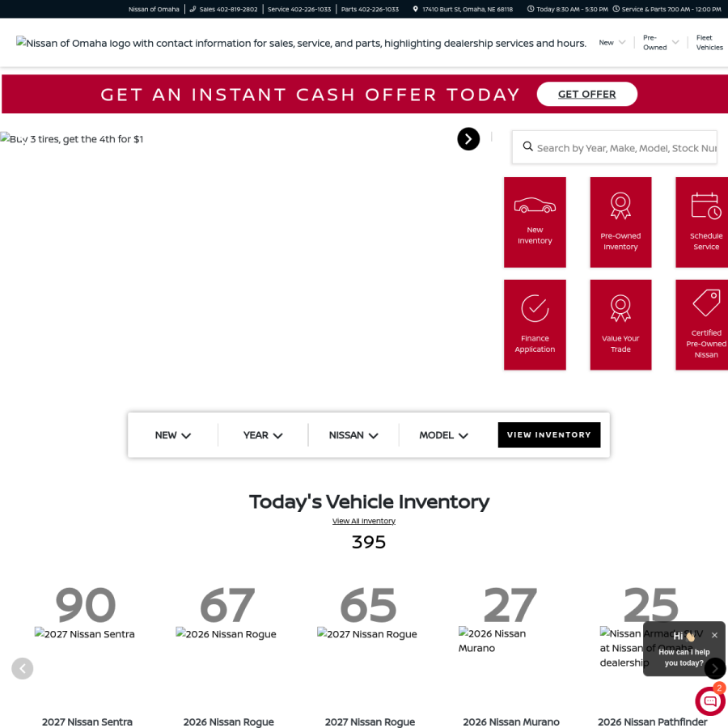Click the 2026 Nissan Rogue caption
This screenshot has width=728, height=728.
point(228,722)
